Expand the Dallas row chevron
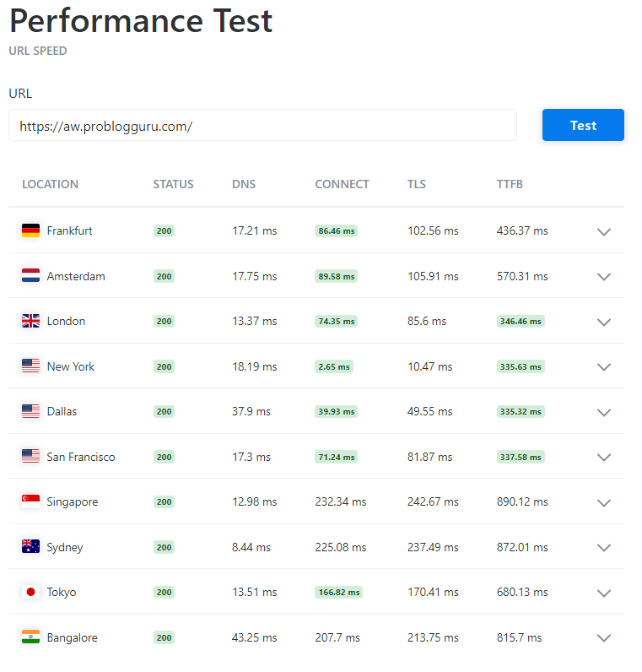Viewport: 642px width, 672px height. [x=603, y=412]
